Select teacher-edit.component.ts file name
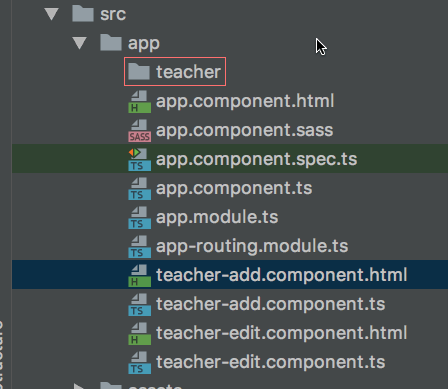This screenshot has width=448, height=389. pyautogui.click(x=271, y=362)
